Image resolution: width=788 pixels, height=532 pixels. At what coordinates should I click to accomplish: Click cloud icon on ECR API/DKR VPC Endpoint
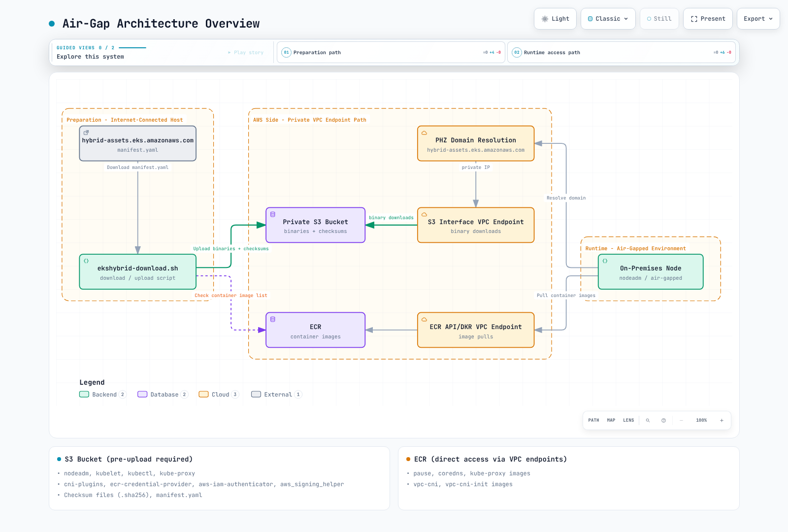[x=424, y=319]
